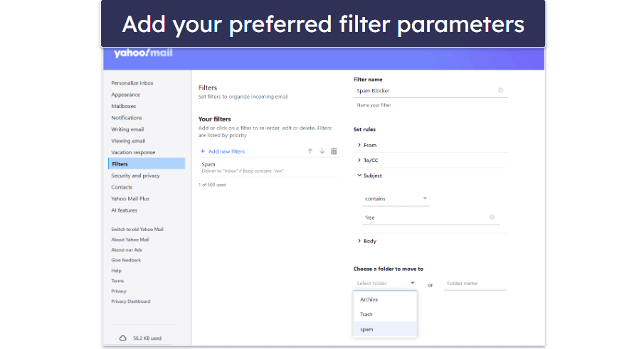
Task: Open the 'contains' condition dropdown
Action: coord(396,198)
